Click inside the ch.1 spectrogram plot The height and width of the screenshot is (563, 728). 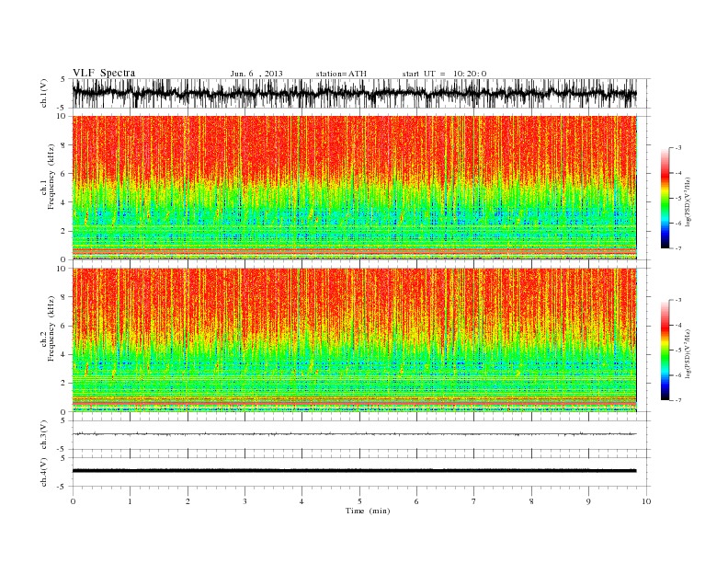pyautogui.click(x=354, y=188)
